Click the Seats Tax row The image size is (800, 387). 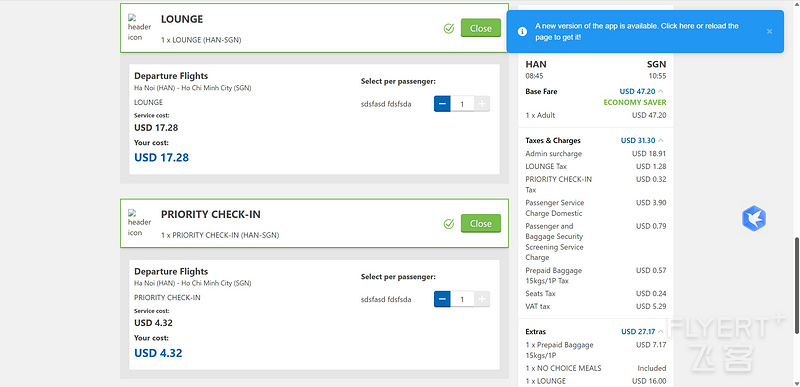(x=595, y=294)
